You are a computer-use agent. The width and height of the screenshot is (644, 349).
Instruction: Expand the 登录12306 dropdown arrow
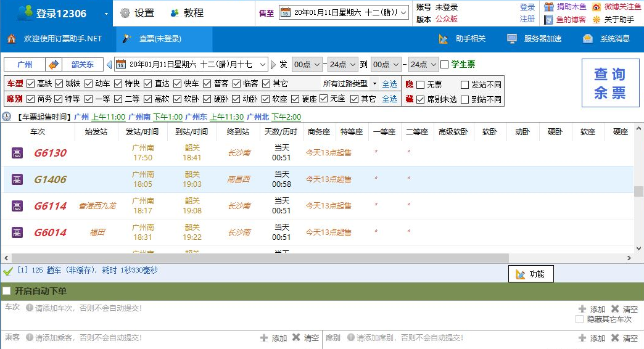pyautogui.click(x=106, y=14)
